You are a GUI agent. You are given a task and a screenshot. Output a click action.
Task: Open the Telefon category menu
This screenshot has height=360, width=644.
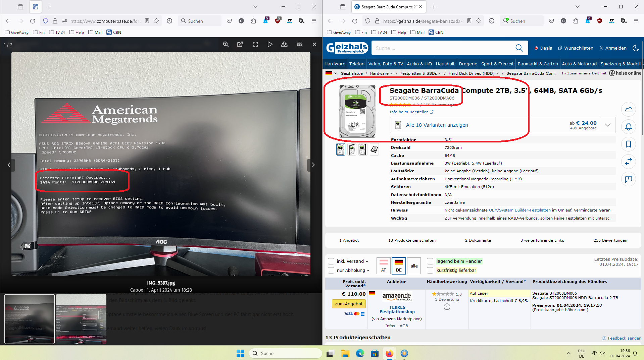(x=356, y=64)
